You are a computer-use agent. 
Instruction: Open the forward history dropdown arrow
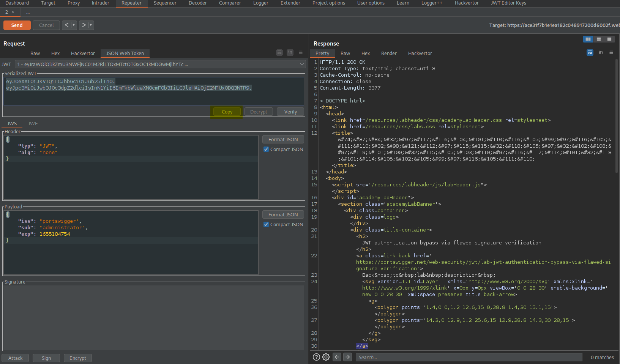pos(91,25)
